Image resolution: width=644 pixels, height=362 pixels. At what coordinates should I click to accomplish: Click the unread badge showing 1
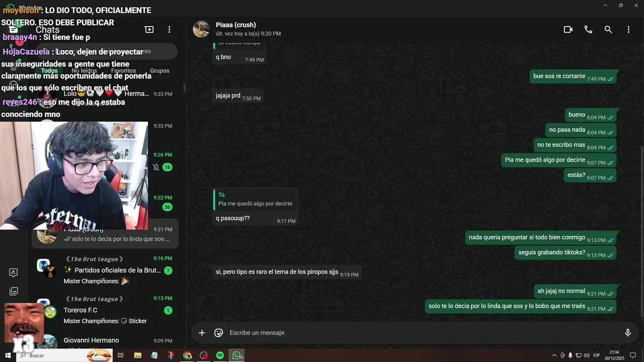coord(168,310)
